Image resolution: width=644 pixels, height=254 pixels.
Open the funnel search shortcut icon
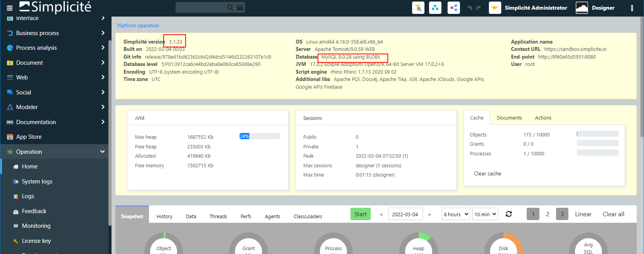pyautogui.click(x=418, y=8)
